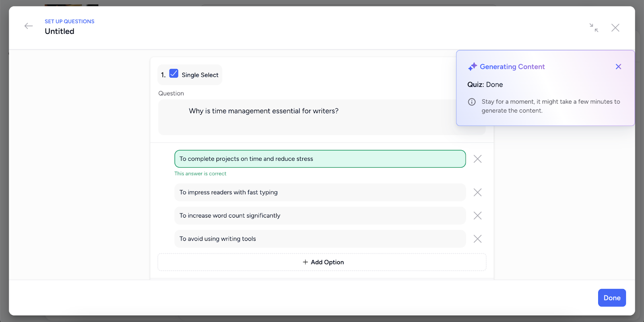Click the 'Generating Content' heading text
The width and height of the screenshot is (644, 322).
pos(512,67)
